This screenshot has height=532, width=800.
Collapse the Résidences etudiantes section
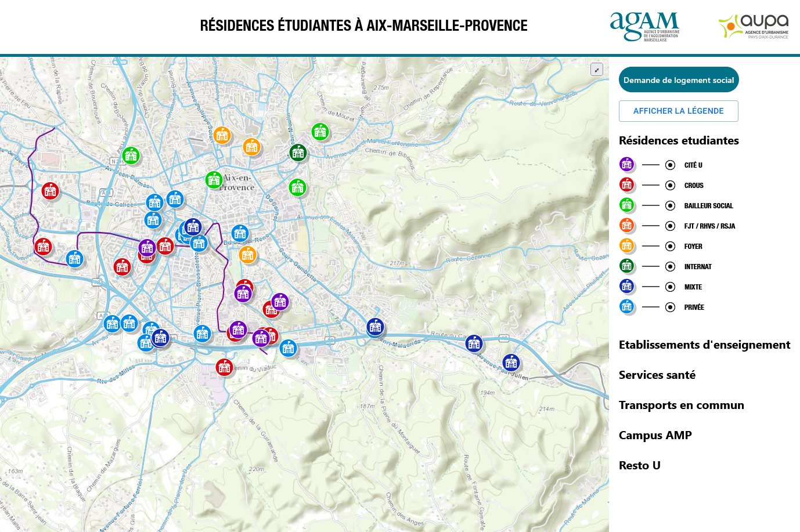tap(679, 140)
